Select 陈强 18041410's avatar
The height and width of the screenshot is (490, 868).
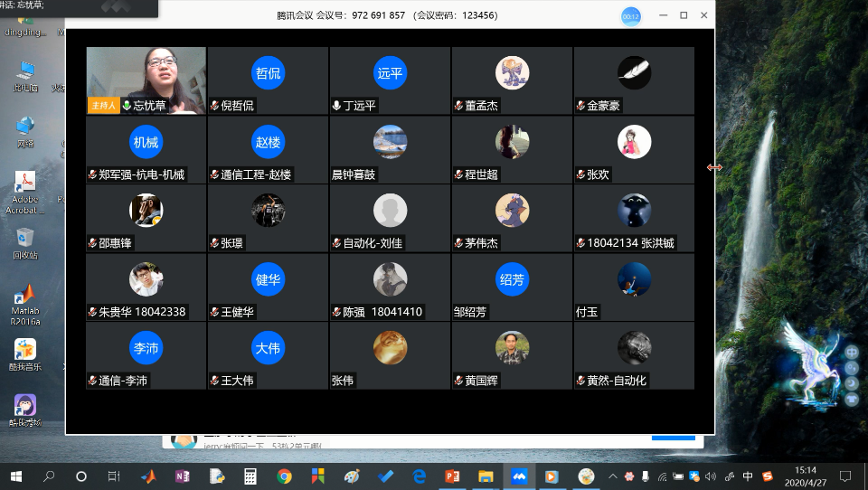click(391, 279)
